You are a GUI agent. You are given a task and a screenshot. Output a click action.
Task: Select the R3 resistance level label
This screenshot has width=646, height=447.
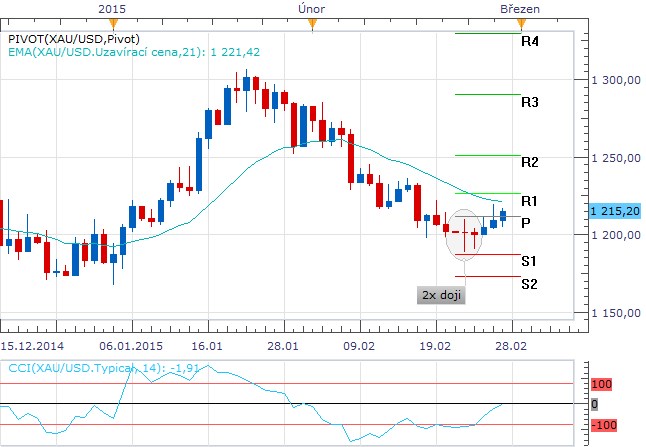click(530, 102)
